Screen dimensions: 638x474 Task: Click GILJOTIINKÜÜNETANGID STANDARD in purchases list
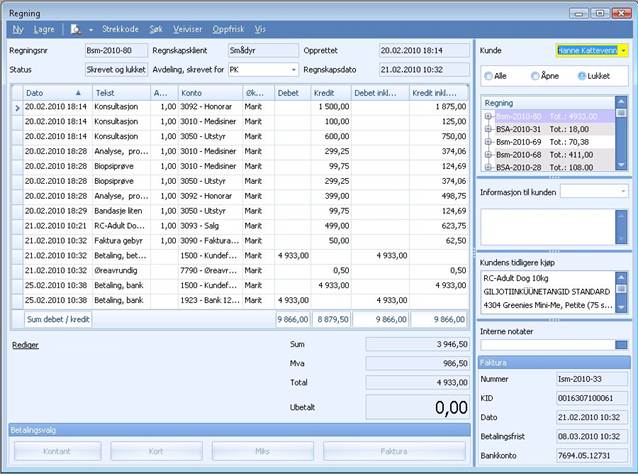[x=546, y=292]
